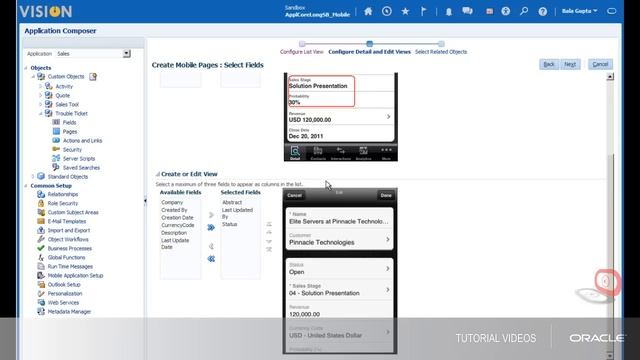
Task: Cancel the Create Mobile Pages wizard
Action: [600, 64]
